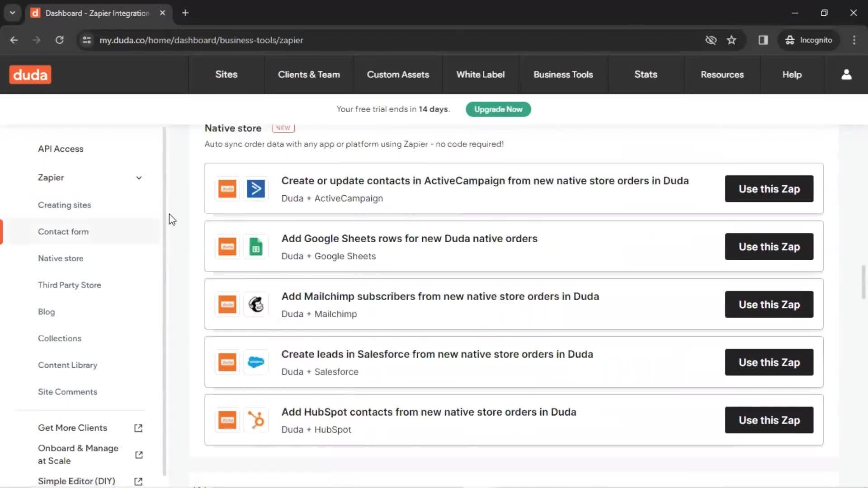Click Duda icon in Google Sheets zap row
The width and height of the screenshot is (868, 488).
[x=227, y=247]
